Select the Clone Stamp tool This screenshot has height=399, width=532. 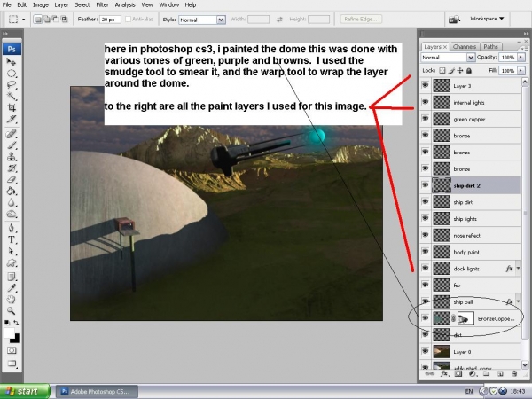(12, 157)
